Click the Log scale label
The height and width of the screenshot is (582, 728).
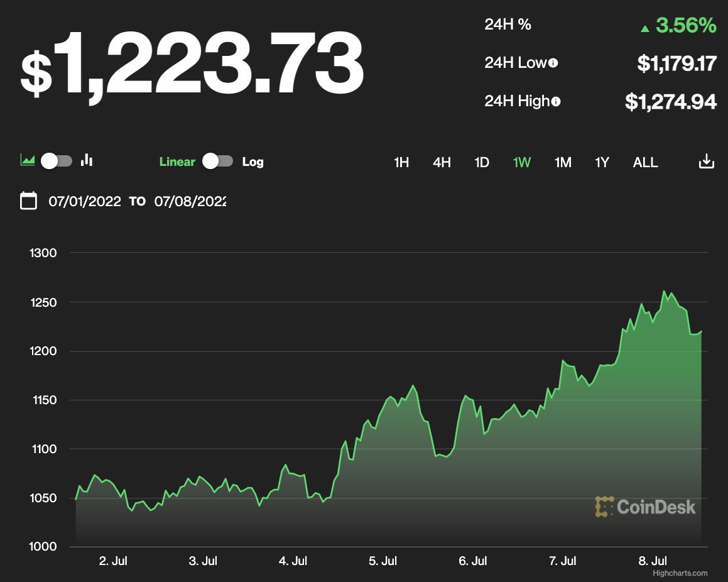(253, 162)
